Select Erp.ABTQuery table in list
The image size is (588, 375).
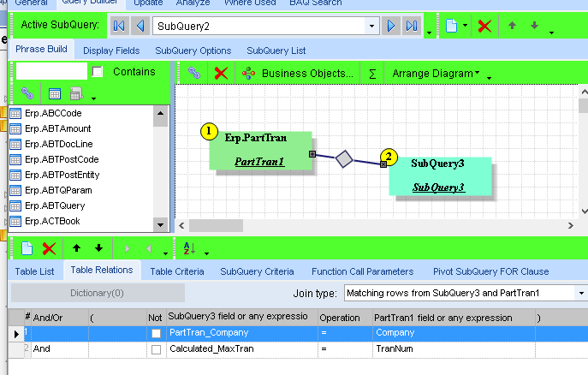click(55, 205)
